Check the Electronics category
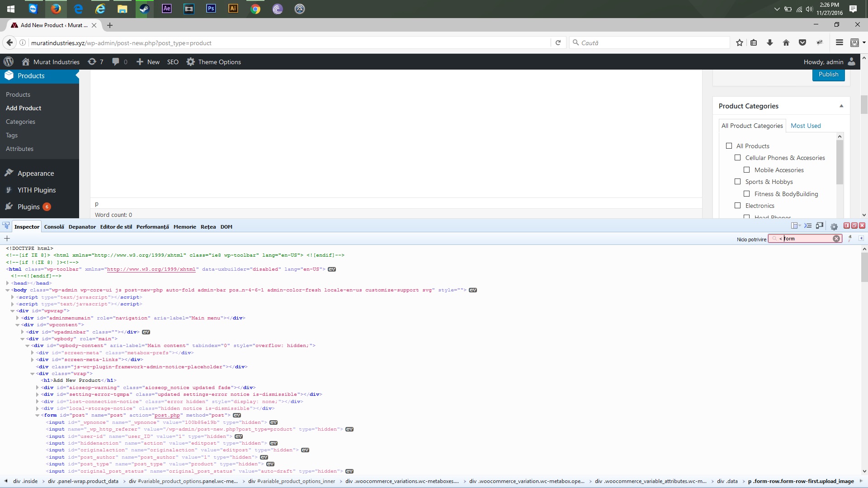The image size is (868, 488). click(x=738, y=205)
